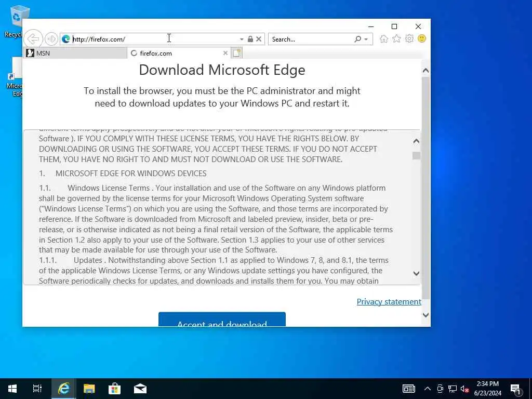Click the page scrollbar up arrow
This screenshot has height=399, width=532.
pyautogui.click(x=426, y=71)
